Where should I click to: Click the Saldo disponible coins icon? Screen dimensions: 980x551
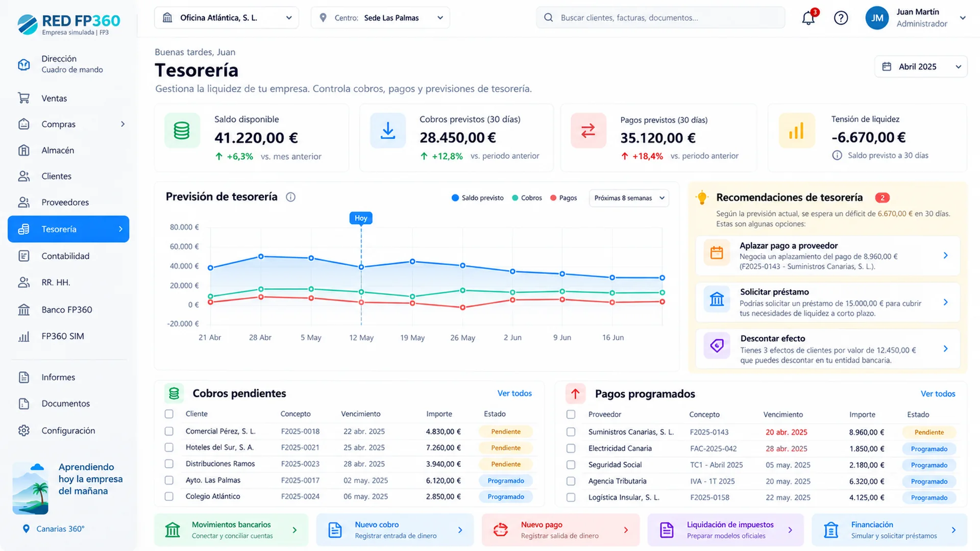182,131
